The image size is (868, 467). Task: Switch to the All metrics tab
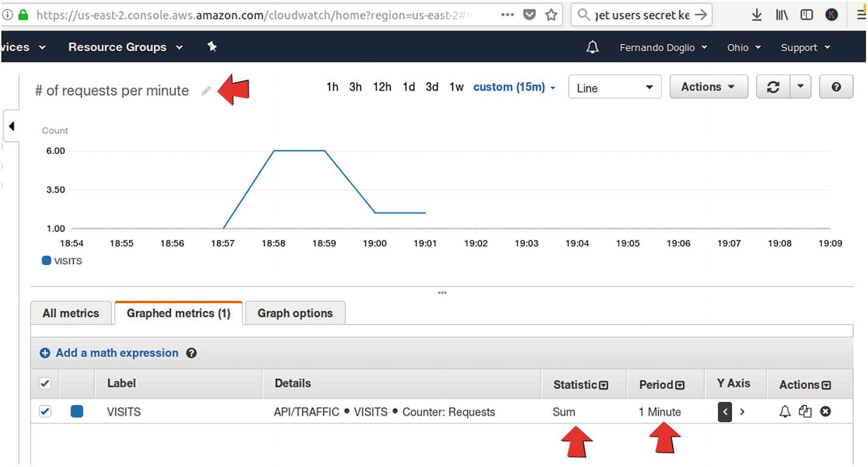71,314
